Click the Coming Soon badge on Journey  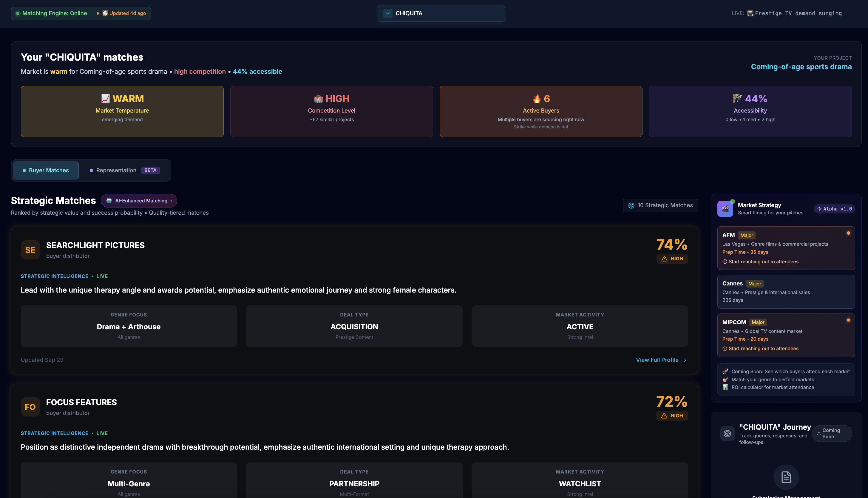pos(832,434)
